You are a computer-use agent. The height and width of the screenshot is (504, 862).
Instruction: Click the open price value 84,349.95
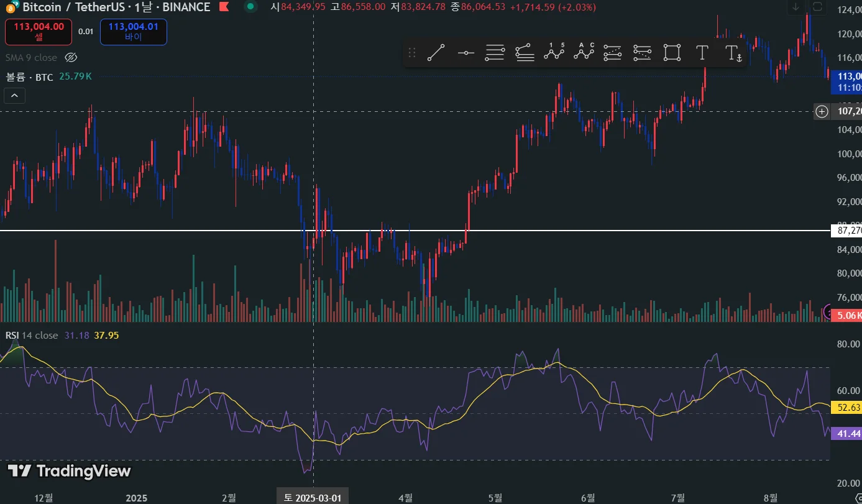tap(303, 7)
